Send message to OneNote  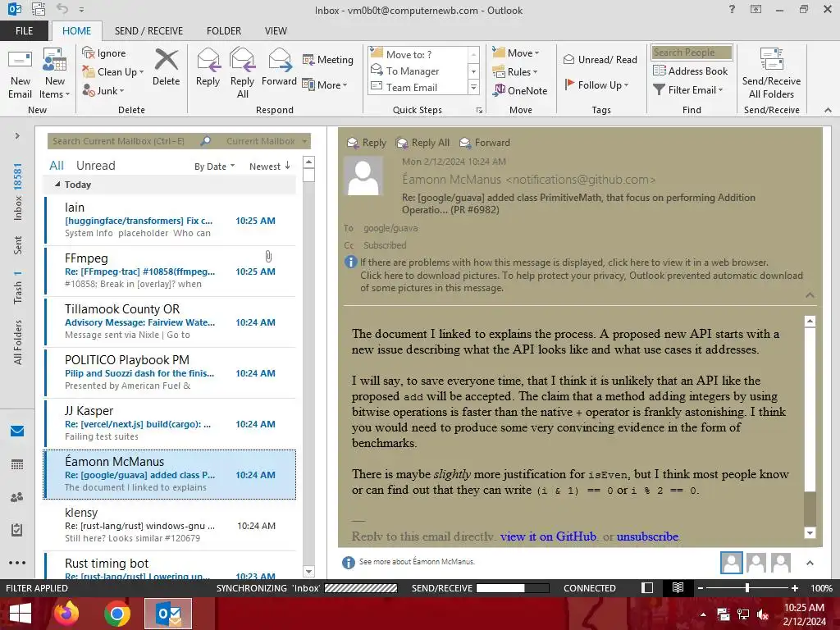[520, 90]
